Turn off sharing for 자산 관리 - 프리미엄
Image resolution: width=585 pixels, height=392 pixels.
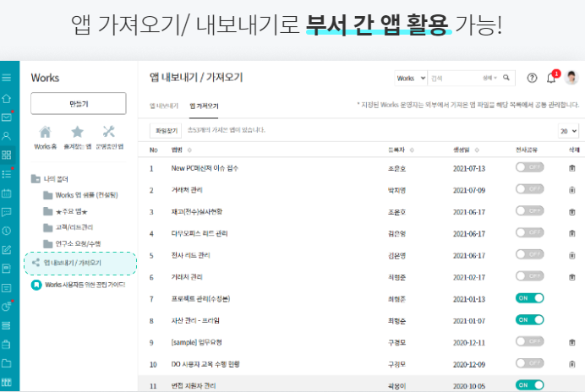(x=529, y=319)
